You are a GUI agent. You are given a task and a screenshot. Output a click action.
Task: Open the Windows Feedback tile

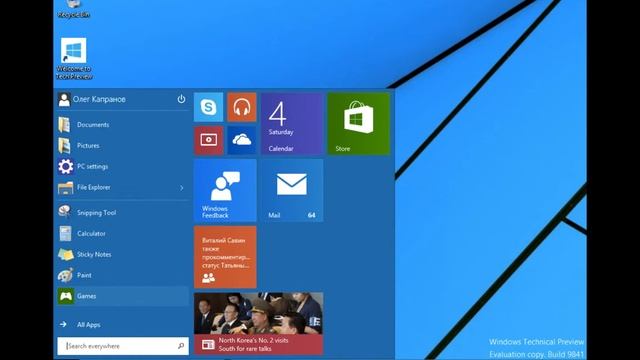click(225, 190)
